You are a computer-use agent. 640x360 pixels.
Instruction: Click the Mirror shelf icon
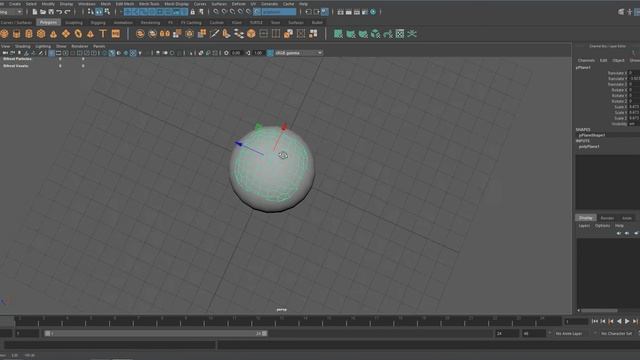point(165,34)
